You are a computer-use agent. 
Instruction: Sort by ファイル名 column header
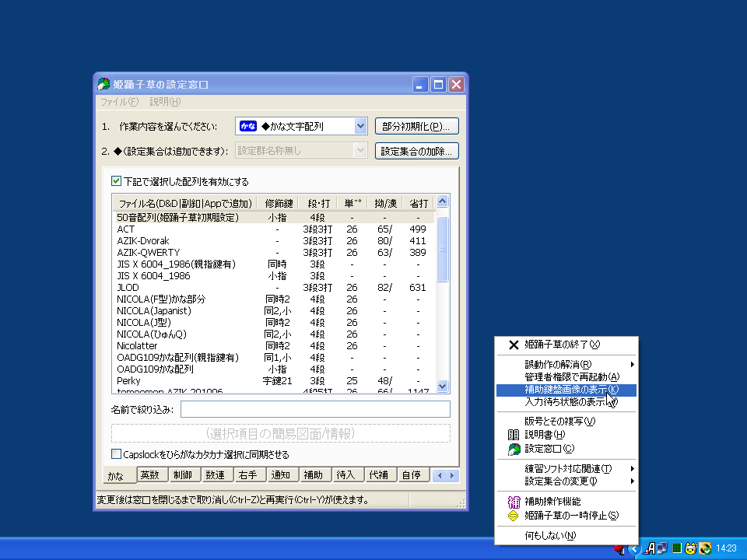coord(185,203)
